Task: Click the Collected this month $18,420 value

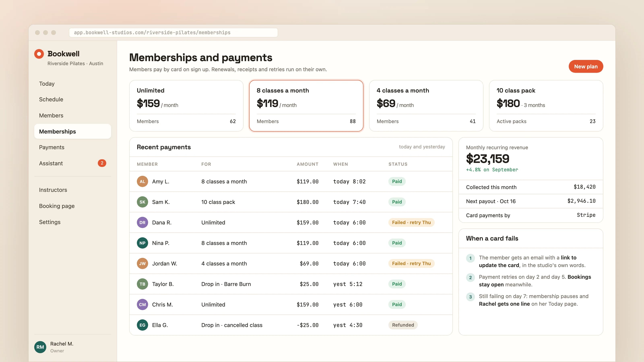Action: [584, 187]
